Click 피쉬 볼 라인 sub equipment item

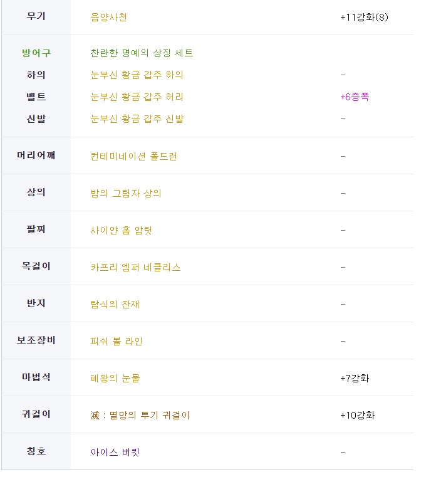click(x=117, y=341)
